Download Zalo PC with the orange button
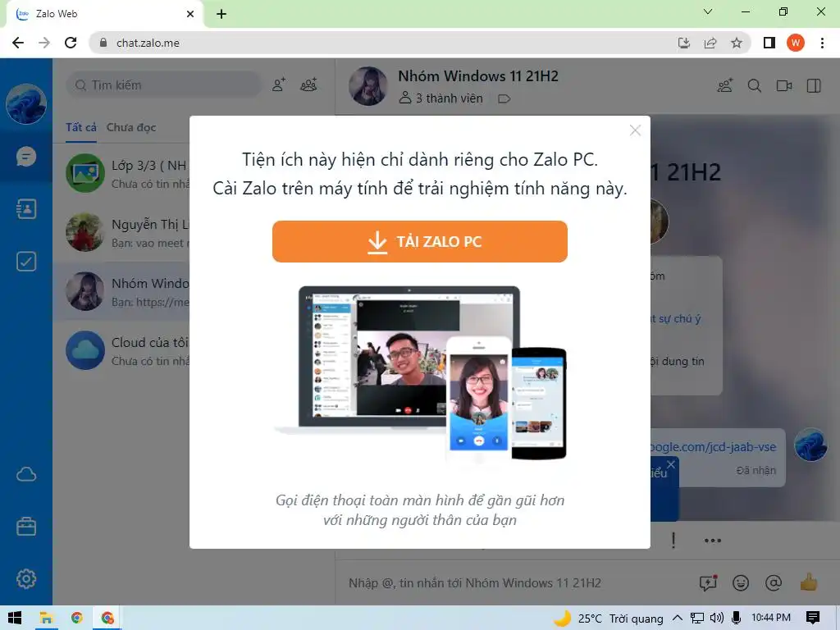Image resolution: width=840 pixels, height=630 pixels. (419, 242)
